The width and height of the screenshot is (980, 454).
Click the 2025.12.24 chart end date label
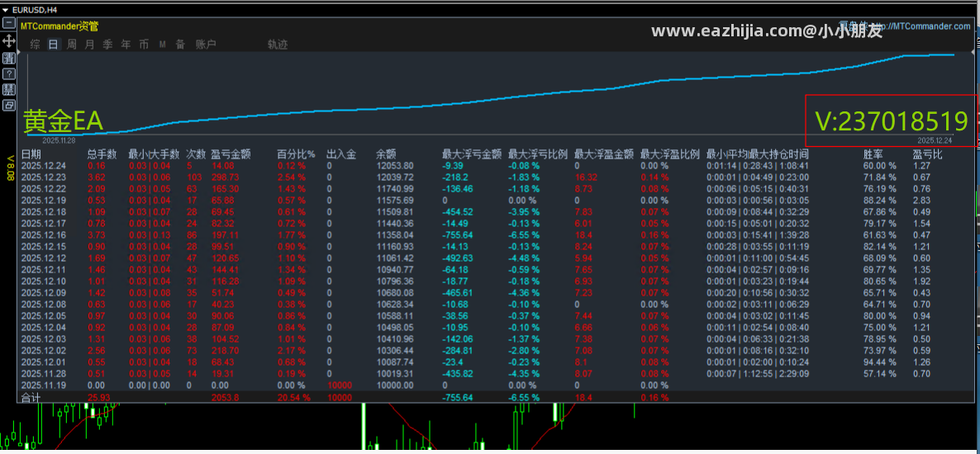point(935,141)
